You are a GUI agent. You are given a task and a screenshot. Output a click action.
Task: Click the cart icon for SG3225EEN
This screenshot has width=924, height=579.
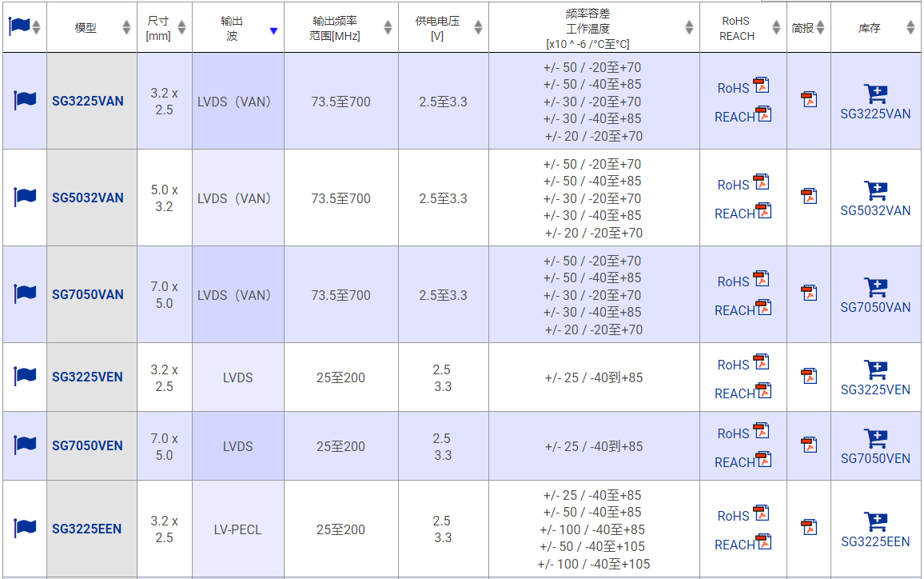coord(876,521)
